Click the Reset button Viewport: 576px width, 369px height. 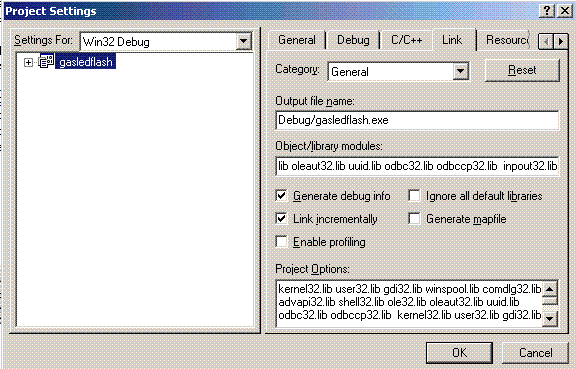click(x=522, y=70)
